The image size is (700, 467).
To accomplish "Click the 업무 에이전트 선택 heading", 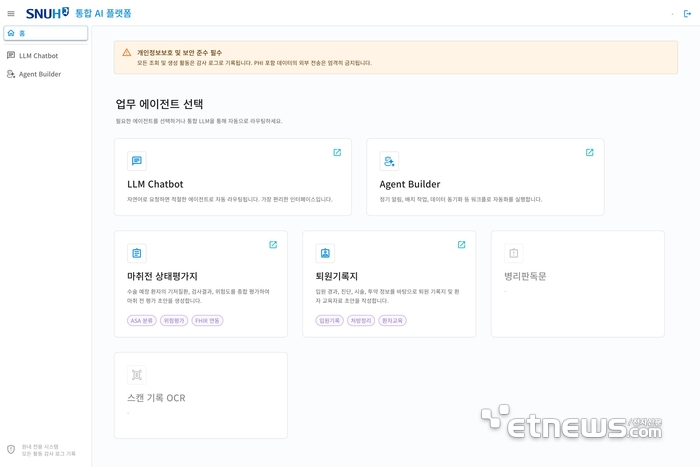I will [159, 104].
